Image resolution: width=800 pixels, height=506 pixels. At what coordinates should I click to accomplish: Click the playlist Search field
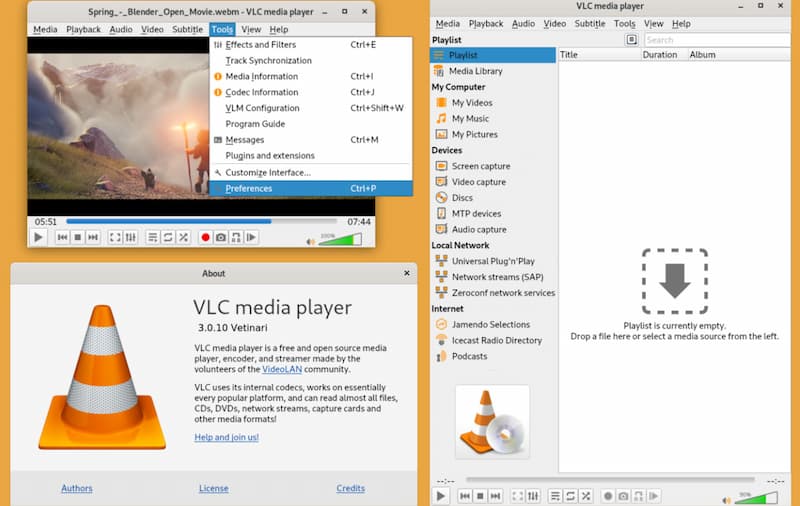pyautogui.click(x=717, y=40)
